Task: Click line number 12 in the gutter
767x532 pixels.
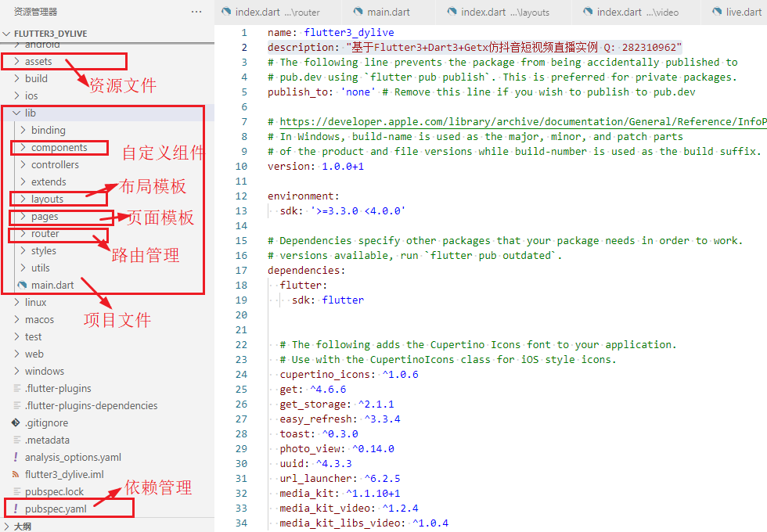Action: [241, 196]
